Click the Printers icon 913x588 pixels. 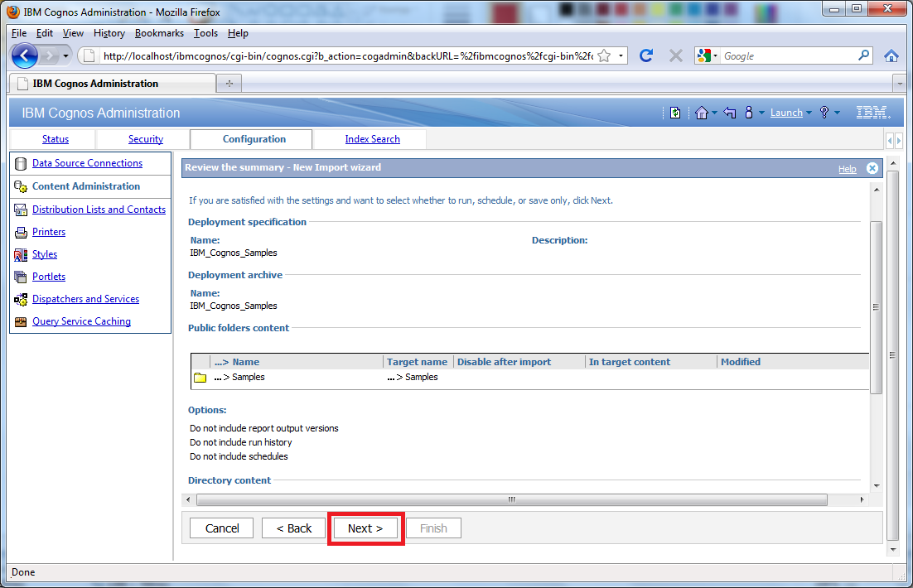pyautogui.click(x=21, y=232)
